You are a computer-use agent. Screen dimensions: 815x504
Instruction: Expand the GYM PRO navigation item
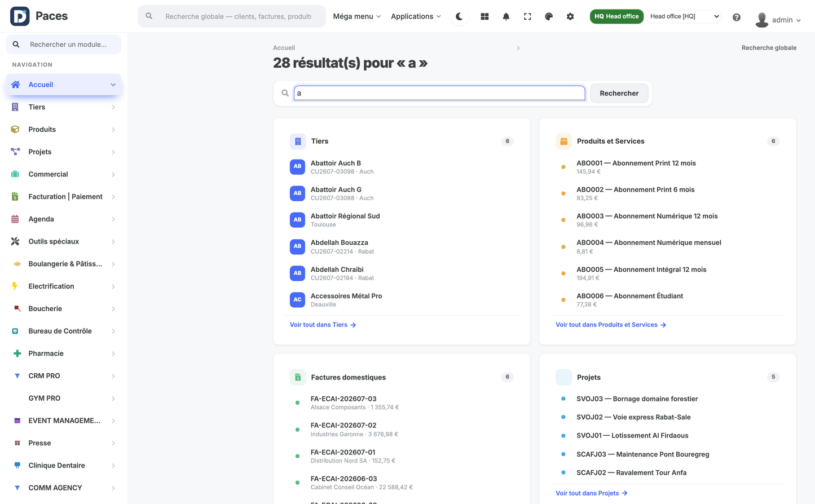point(64,398)
